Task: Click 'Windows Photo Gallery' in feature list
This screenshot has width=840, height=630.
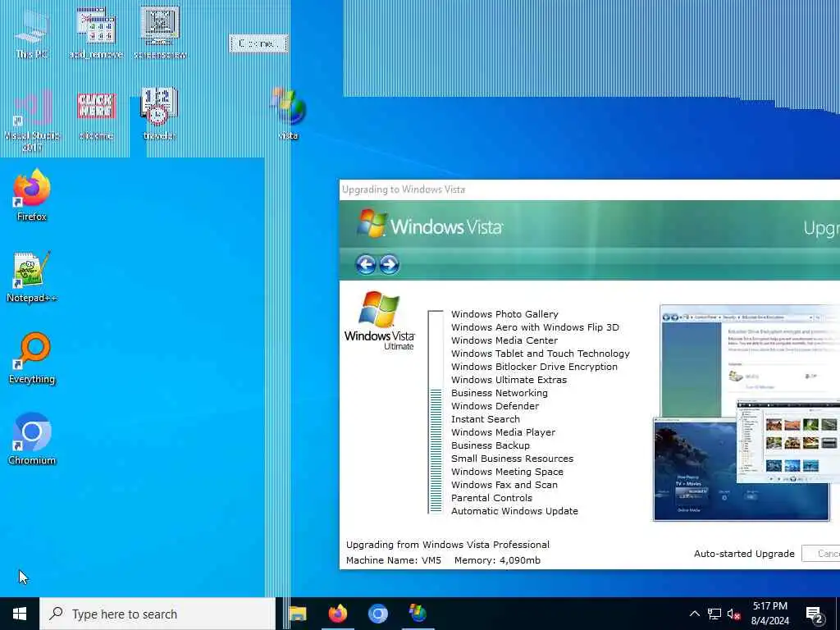Action: pyautogui.click(x=504, y=314)
